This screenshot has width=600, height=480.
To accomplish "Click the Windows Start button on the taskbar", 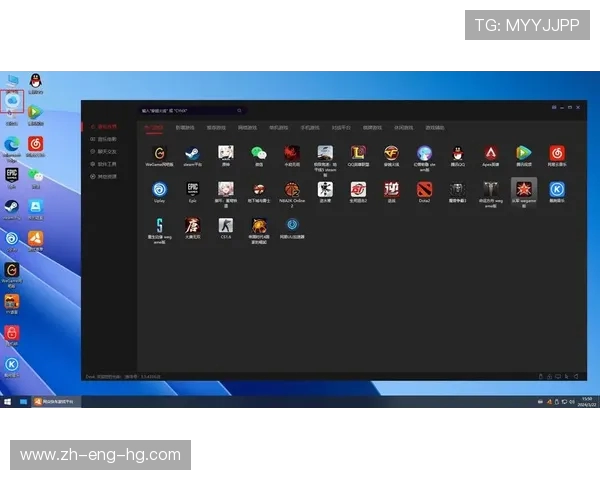I will pyautogui.click(x=8, y=401).
